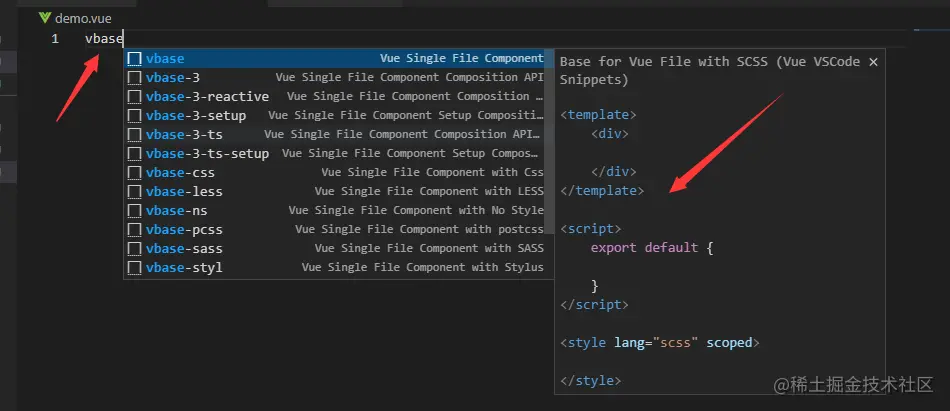Open the demo.vue editor tab

coord(75,19)
